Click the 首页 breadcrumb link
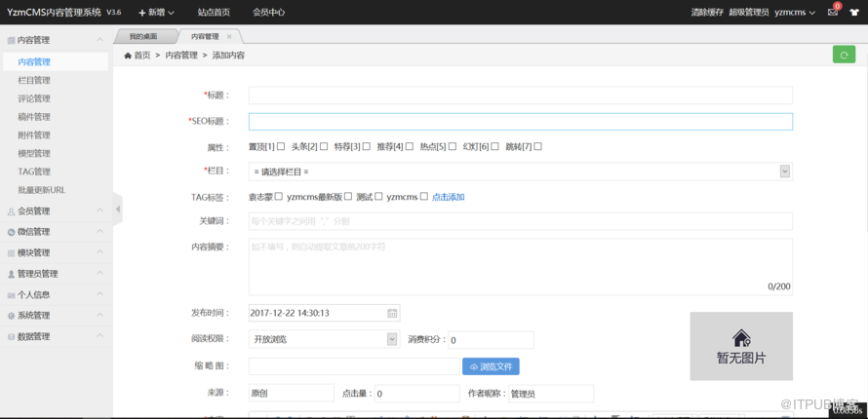Screen dimensions: 868x419 click(x=142, y=56)
